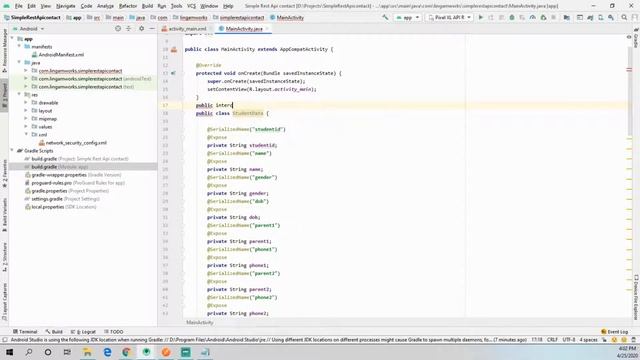
Task: Toggle the Project tool window side tab
Action: point(4,95)
